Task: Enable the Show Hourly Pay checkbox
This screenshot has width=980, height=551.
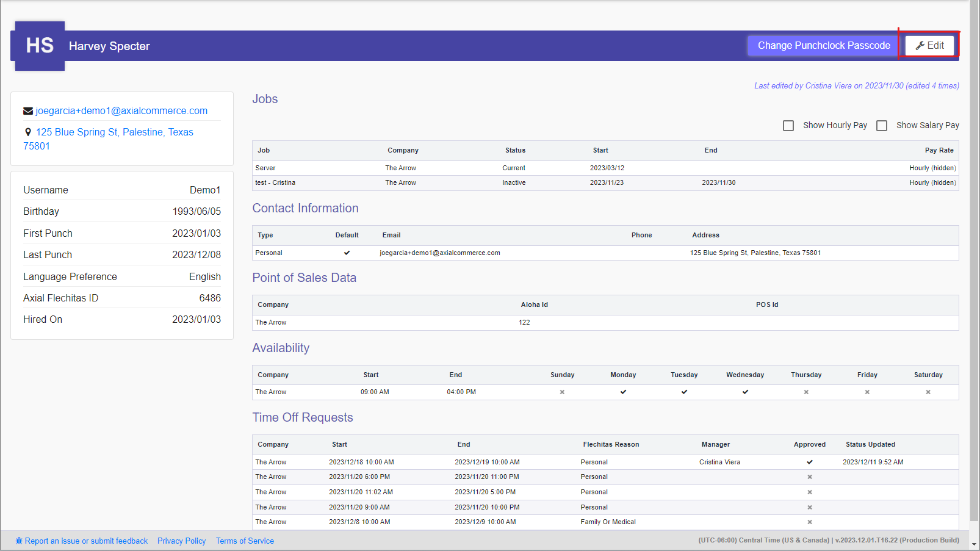Action: (x=788, y=126)
